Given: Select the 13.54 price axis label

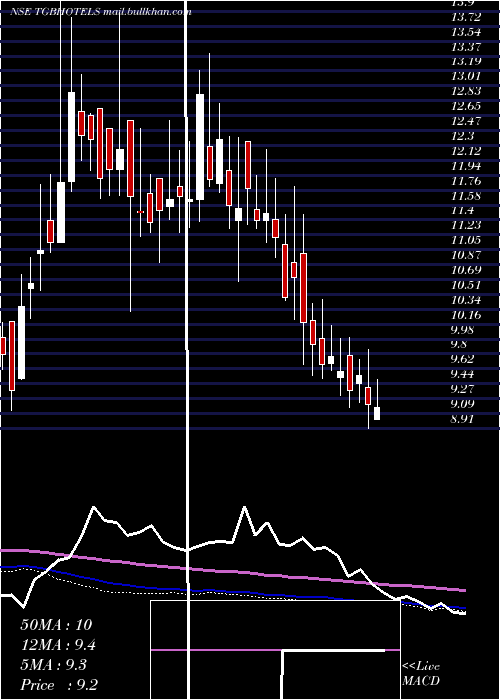Looking at the screenshot, I should 466,32.
